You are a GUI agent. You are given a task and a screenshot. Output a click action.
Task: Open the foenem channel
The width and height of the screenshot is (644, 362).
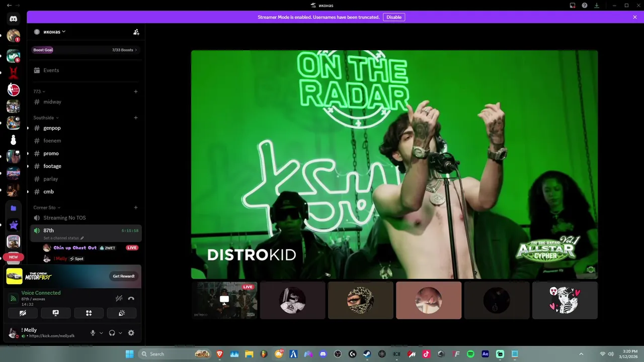click(x=86, y=141)
